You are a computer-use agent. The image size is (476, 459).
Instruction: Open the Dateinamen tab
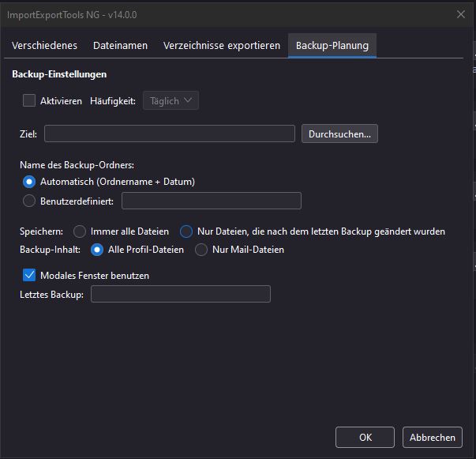(x=120, y=46)
